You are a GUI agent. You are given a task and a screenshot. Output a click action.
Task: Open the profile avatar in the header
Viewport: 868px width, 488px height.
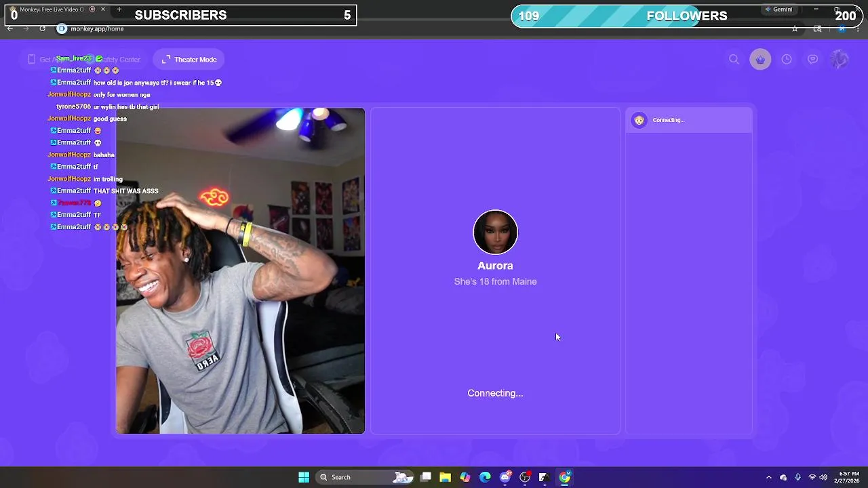840,60
